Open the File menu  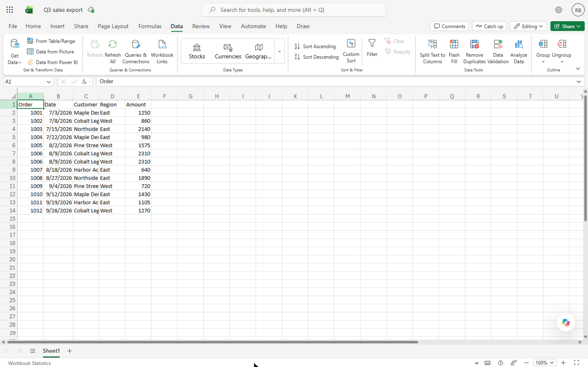pos(13,26)
